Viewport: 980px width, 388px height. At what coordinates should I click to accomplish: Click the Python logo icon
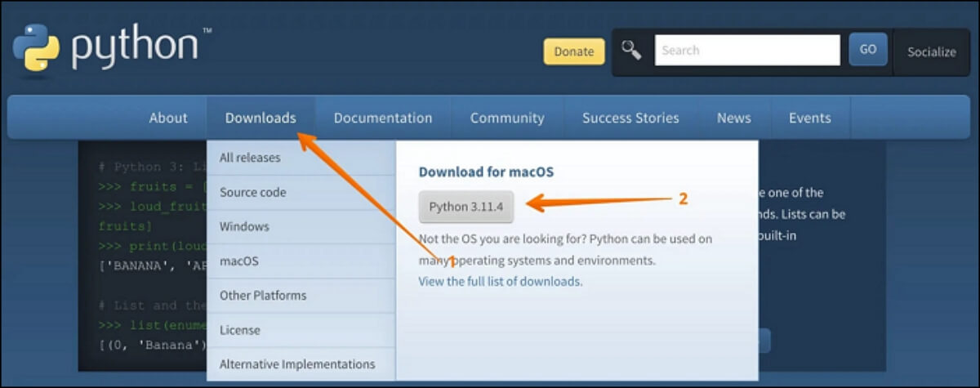[x=36, y=50]
